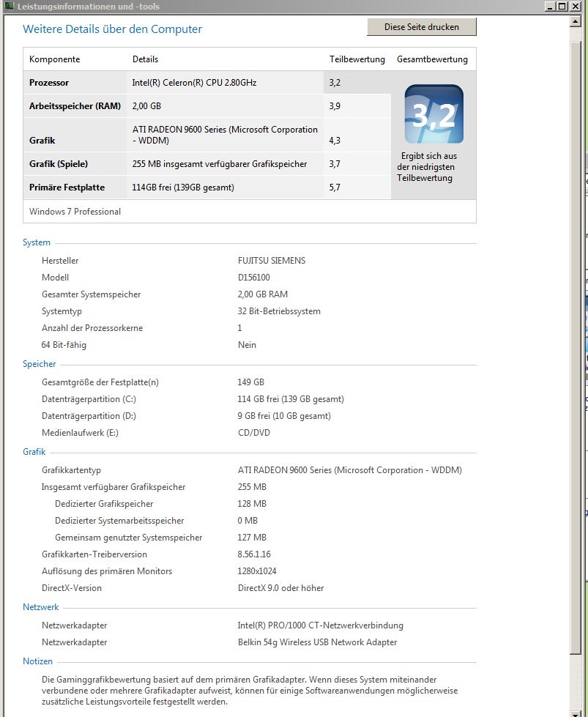Click Intel(R) Celeron(R) CPU 2.80GHz text
Screen dimensions: 588x717
click(194, 83)
